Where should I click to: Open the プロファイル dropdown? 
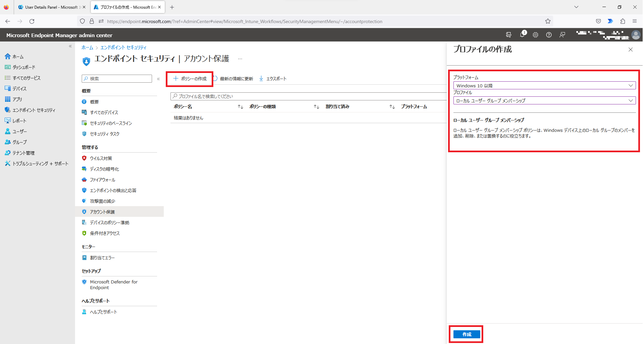coord(544,100)
